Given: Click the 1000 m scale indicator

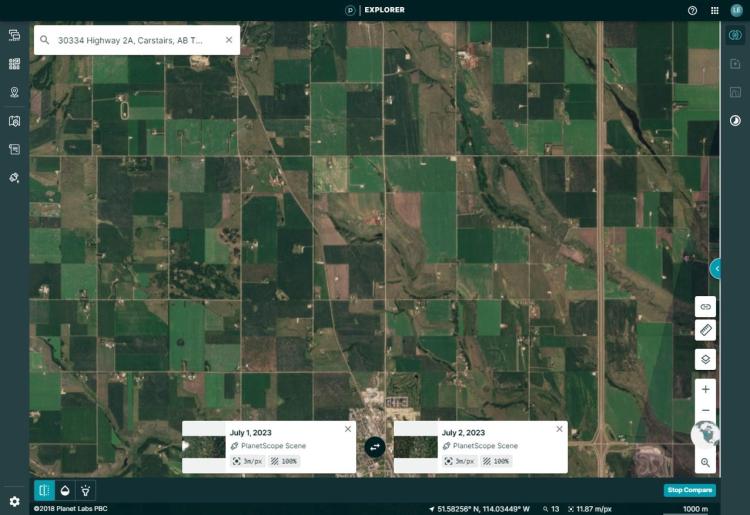Looking at the screenshot, I should (x=695, y=509).
